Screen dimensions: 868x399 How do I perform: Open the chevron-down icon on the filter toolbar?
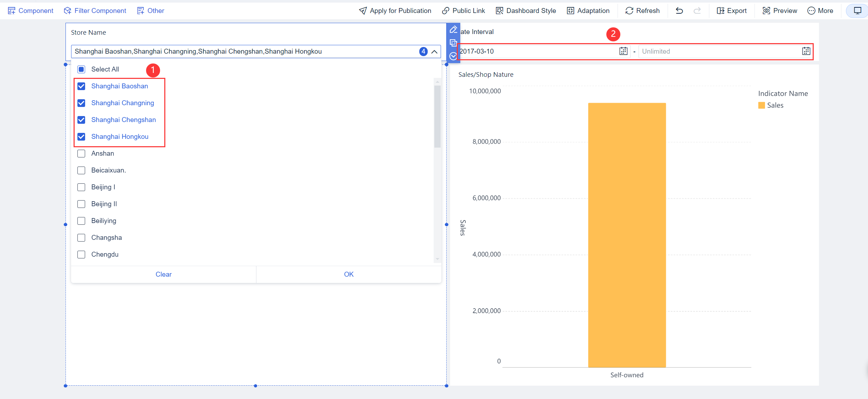pos(453,56)
